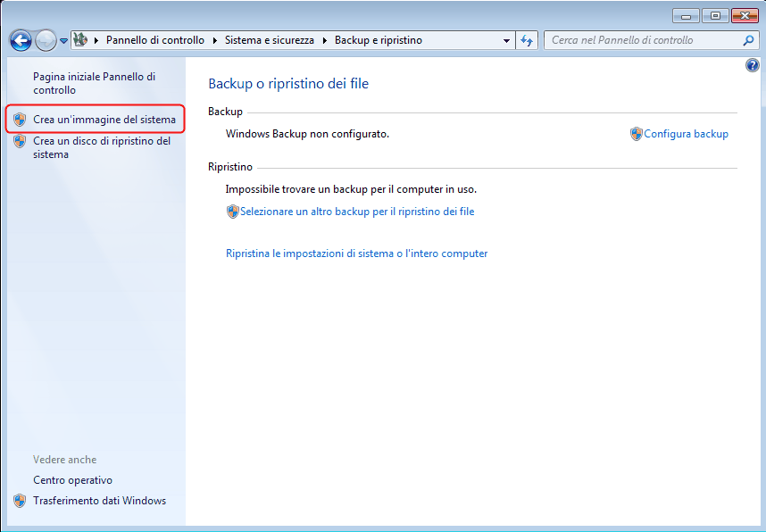
Task: Expand the arrow before Backup e ripristino
Action: pyautogui.click(x=325, y=40)
